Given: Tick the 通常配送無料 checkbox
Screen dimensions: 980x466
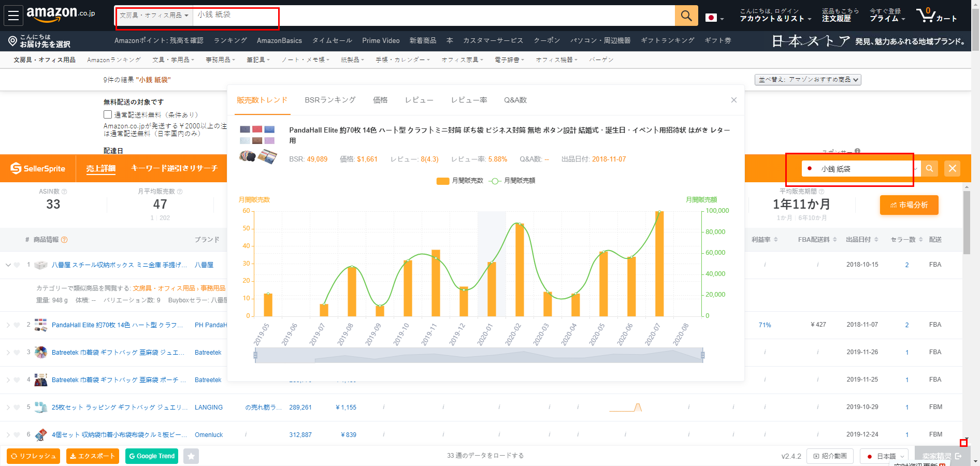Looking at the screenshot, I should tap(108, 114).
